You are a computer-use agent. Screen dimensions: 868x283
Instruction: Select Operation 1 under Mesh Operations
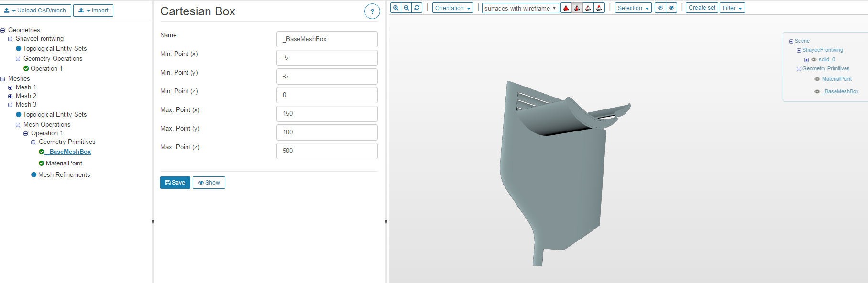click(47, 133)
